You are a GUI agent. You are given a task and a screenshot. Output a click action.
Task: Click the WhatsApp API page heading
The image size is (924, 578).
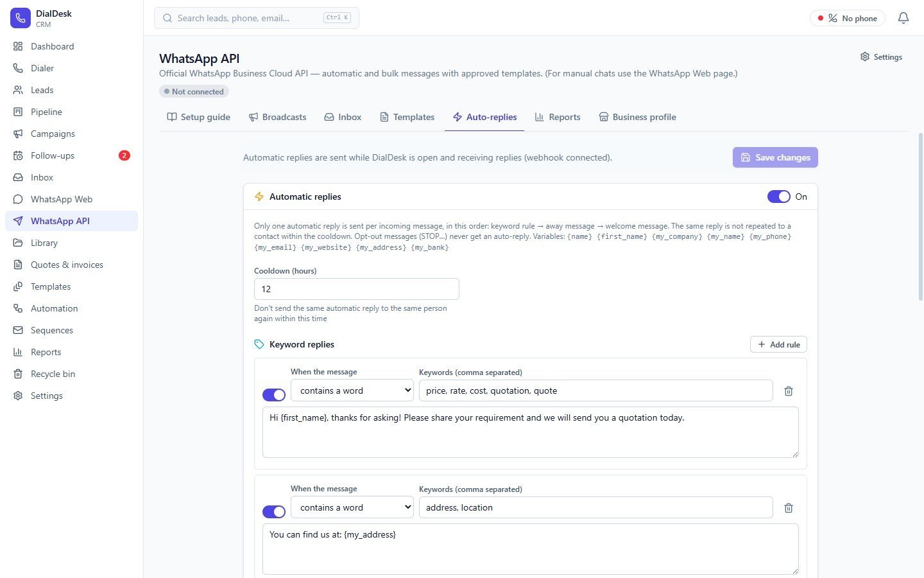coord(200,58)
